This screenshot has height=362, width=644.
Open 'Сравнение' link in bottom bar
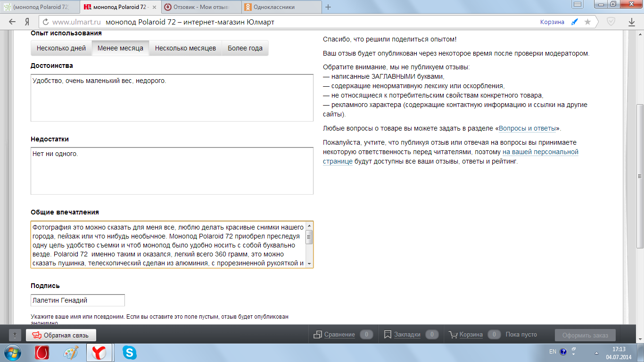click(x=339, y=335)
